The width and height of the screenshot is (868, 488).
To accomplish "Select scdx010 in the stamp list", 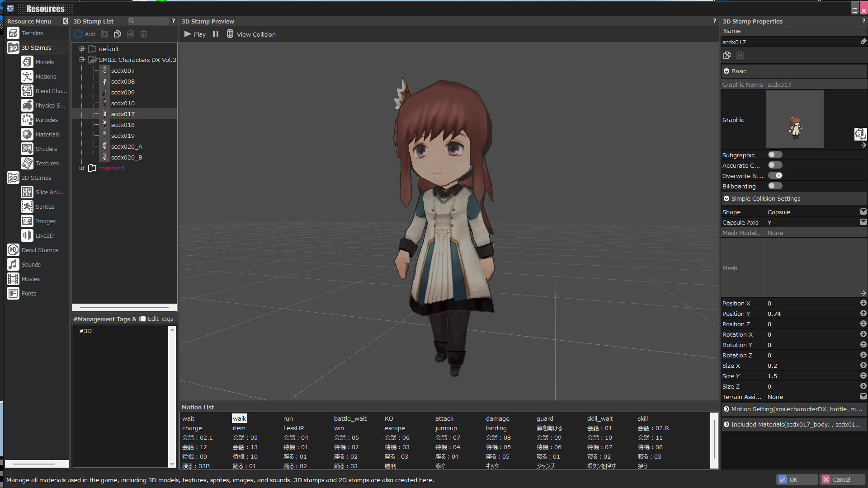I will [123, 103].
